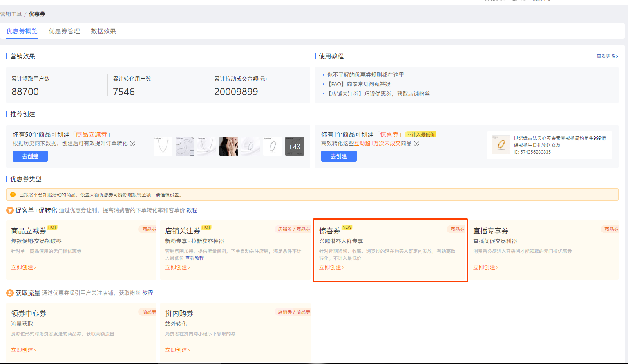Click the 获取流量 orange user icon
The width and height of the screenshot is (628, 364).
[10, 293]
